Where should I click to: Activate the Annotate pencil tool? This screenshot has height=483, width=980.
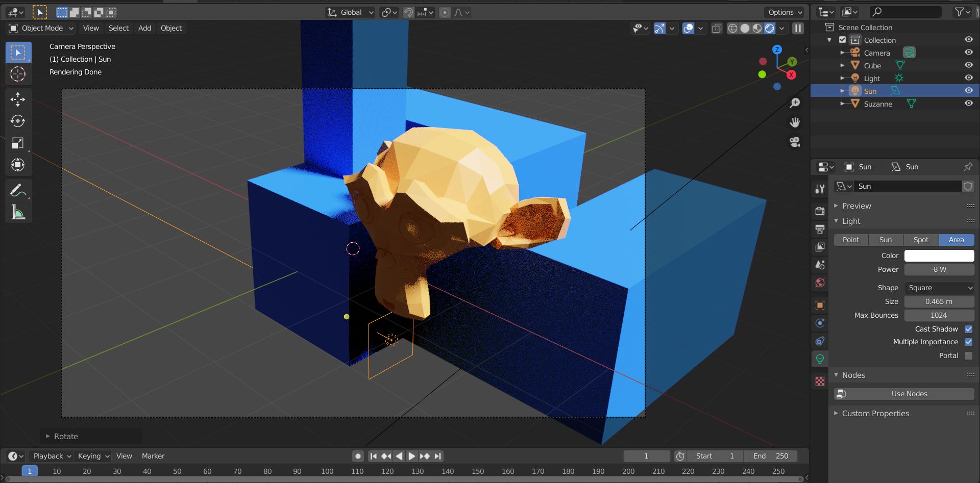[18, 190]
